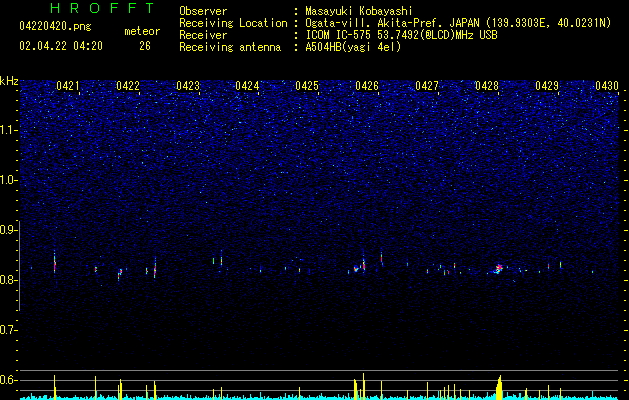Click the meteor echo streak just before 0421
The height and width of the screenshot is (400, 629).
pyautogui.click(x=55, y=262)
